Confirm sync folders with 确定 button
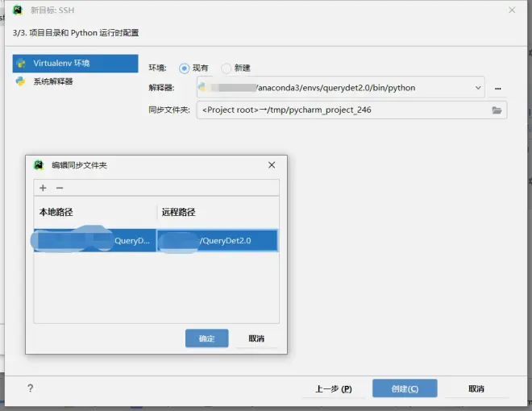This screenshot has height=411, width=532. click(x=206, y=338)
